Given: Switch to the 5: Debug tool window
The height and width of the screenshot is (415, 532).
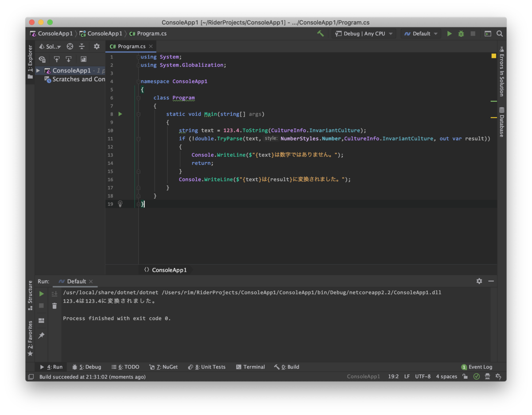Looking at the screenshot, I should pyautogui.click(x=86, y=367).
